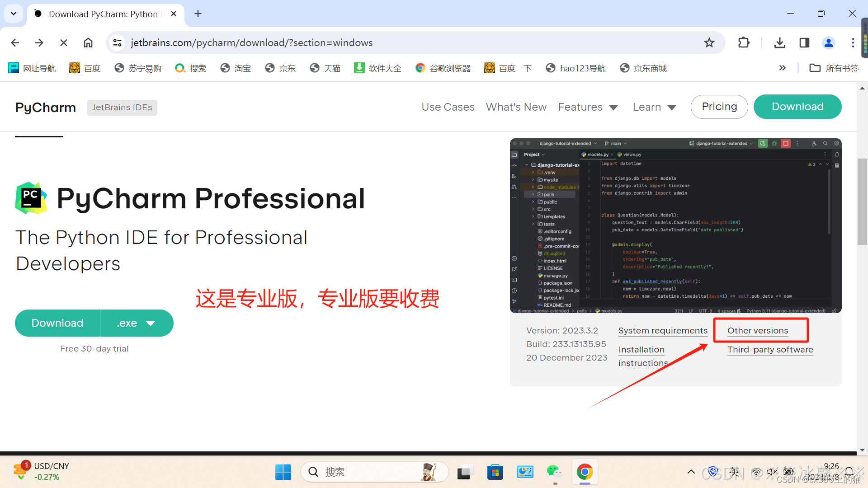Expand the Features navigation dropdown
Image resolution: width=868 pixels, height=488 pixels.
tap(588, 107)
